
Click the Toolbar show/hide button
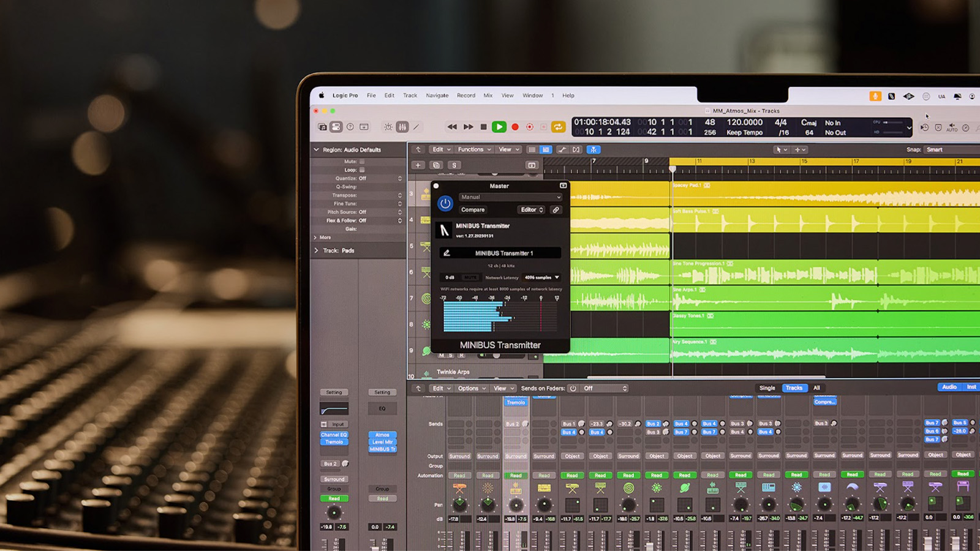364,127
